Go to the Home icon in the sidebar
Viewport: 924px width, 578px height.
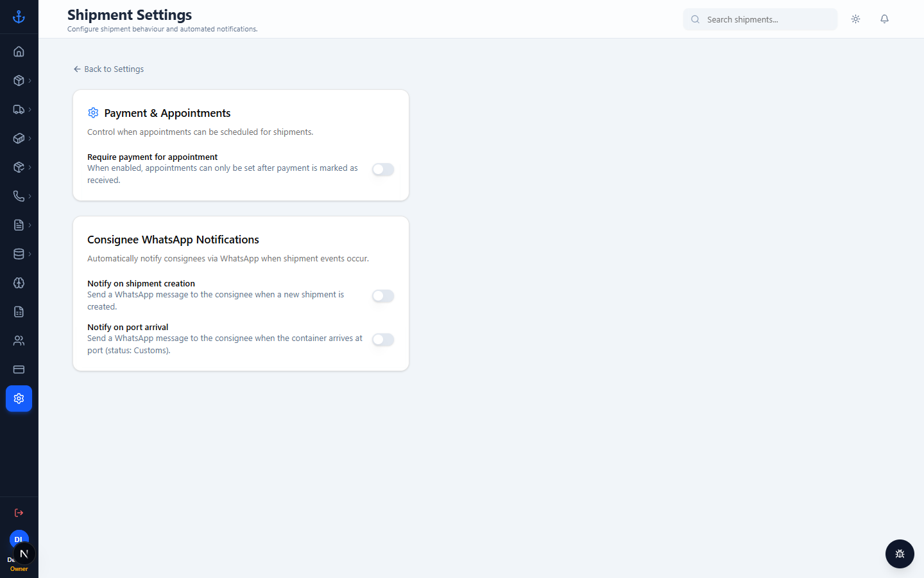tap(19, 51)
